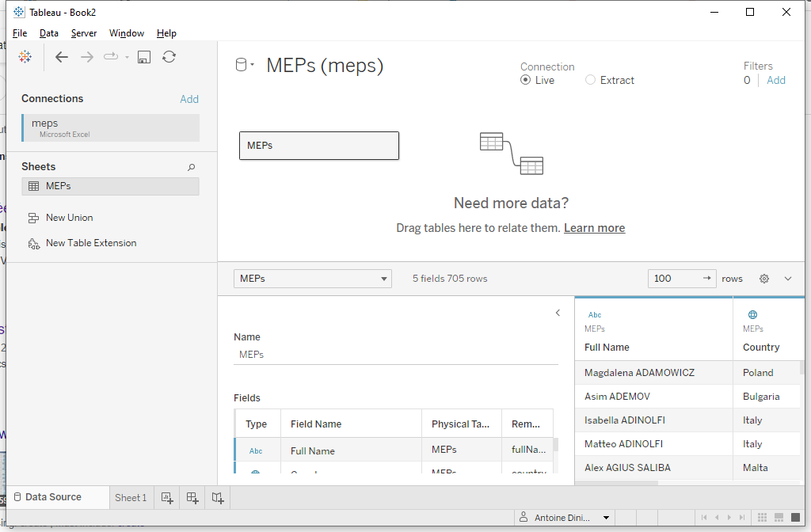Select the Matteo ADINOLFI cell
The width and height of the screenshot is (811, 532).
653,444
